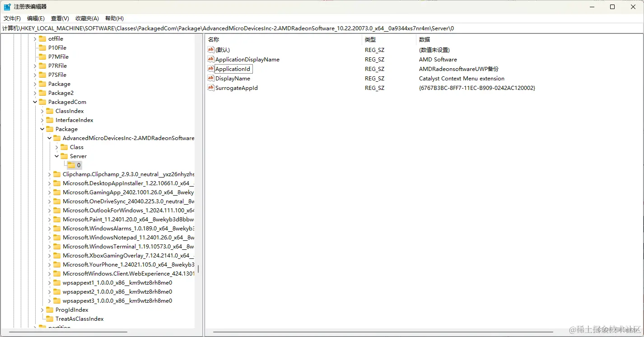The width and height of the screenshot is (644, 337).
Task: Click the Microsoft.OneDriveSync folder icon
Action: pos(57,201)
